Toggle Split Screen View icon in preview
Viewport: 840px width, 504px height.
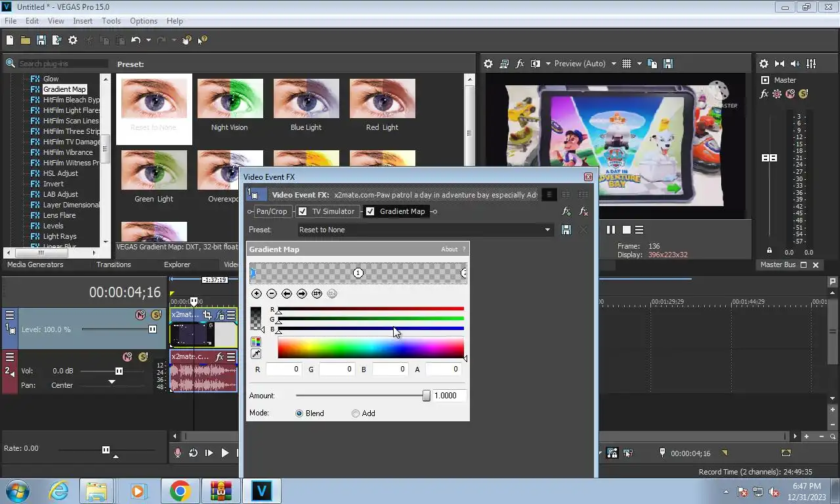[x=535, y=64]
